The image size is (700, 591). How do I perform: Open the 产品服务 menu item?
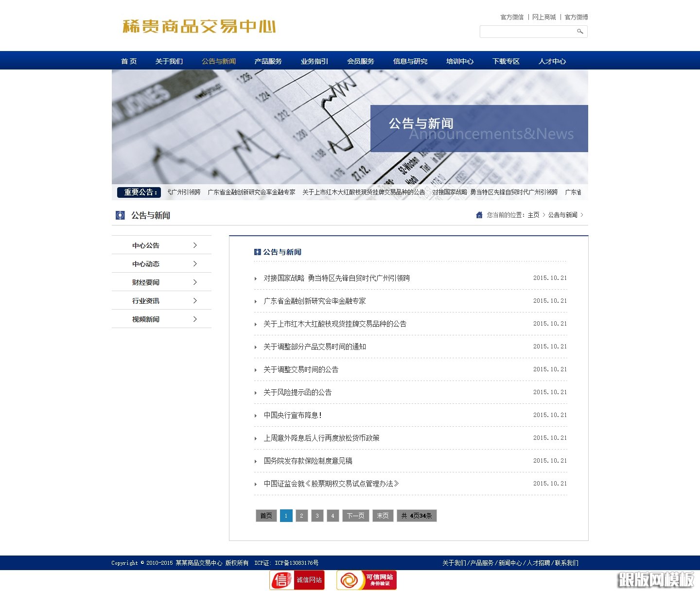(x=268, y=61)
